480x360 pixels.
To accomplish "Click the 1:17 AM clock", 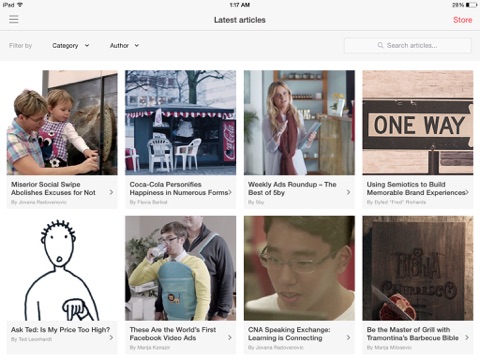I will (240, 5).
